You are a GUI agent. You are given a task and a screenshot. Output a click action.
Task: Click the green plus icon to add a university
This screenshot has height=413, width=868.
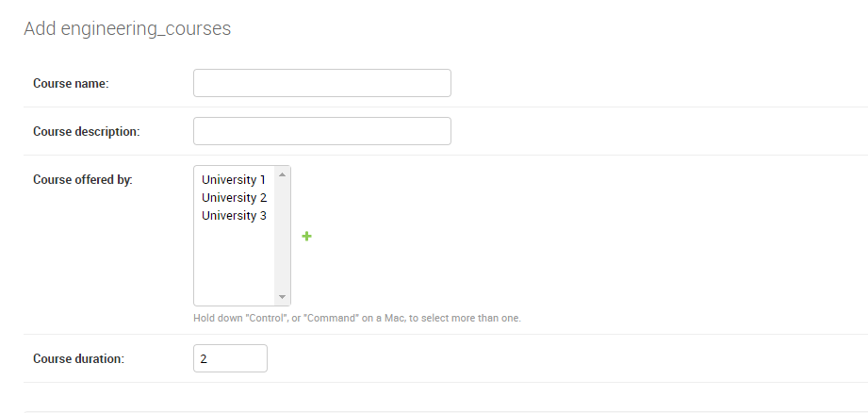click(306, 237)
